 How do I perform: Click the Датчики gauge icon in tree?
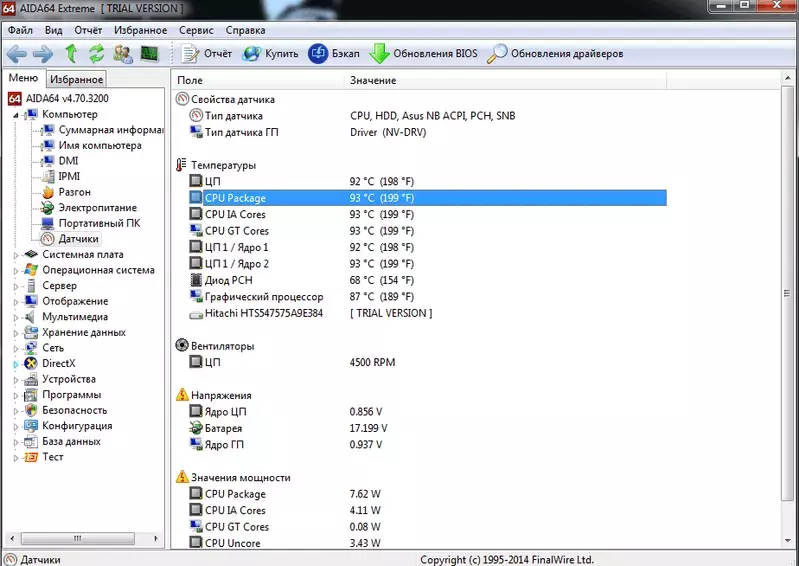(x=48, y=239)
